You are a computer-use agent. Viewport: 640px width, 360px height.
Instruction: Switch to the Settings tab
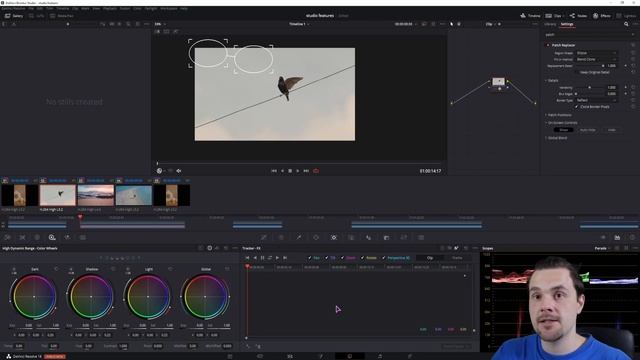[567, 24]
